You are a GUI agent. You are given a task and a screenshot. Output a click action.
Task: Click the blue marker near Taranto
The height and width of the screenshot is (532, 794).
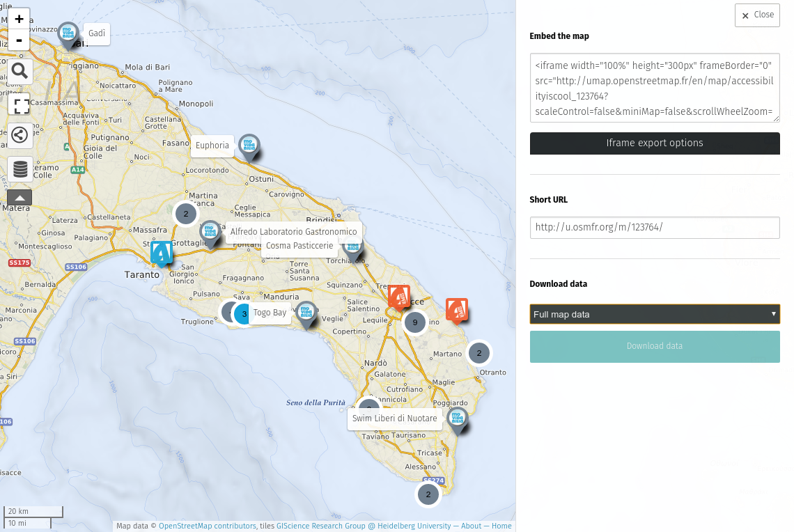point(162,253)
